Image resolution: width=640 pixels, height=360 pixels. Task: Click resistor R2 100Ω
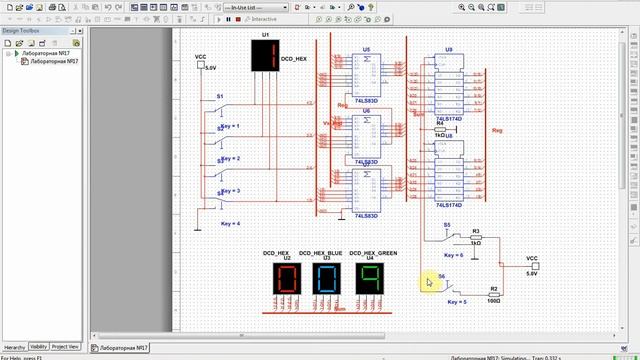[x=494, y=294]
